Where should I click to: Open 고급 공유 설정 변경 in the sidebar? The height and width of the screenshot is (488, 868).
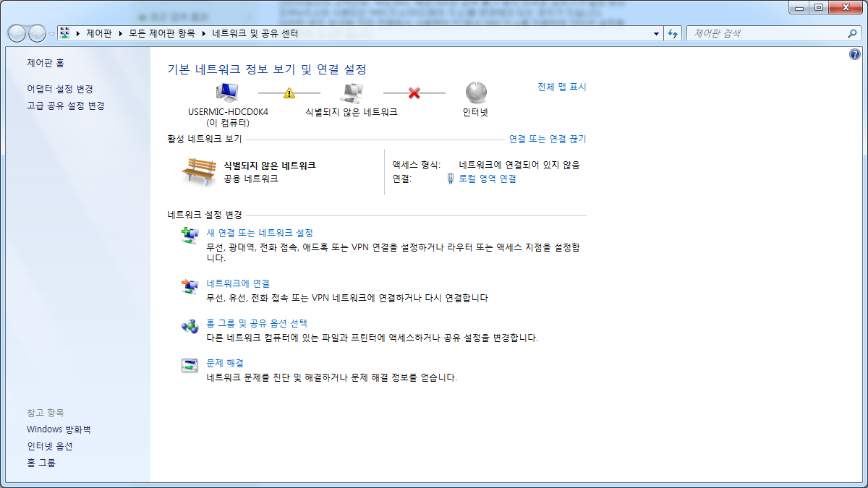click(x=66, y=106)
